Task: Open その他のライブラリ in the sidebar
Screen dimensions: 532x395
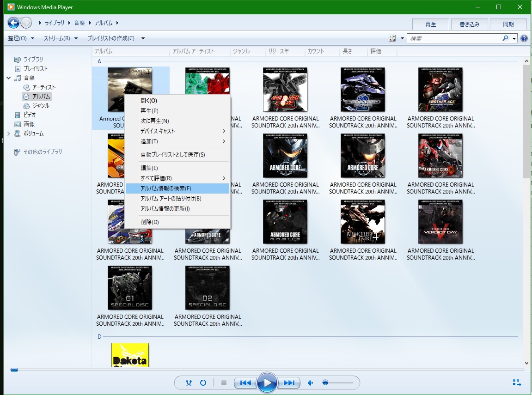Action: point(43,152)
